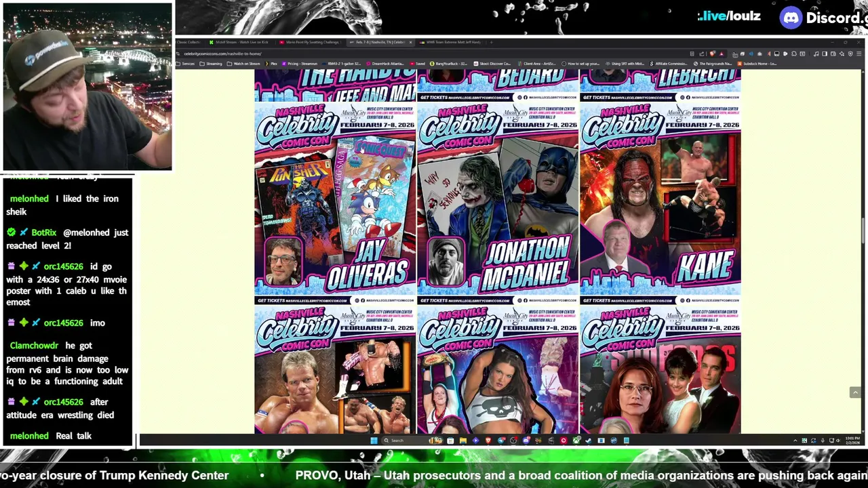Open the Skool: Discover Co... bookmark
868x488 pixels.
[x=492, y=64]
